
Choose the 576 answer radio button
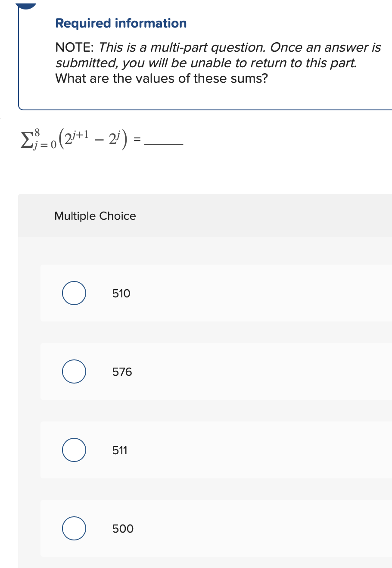[74, 371]
